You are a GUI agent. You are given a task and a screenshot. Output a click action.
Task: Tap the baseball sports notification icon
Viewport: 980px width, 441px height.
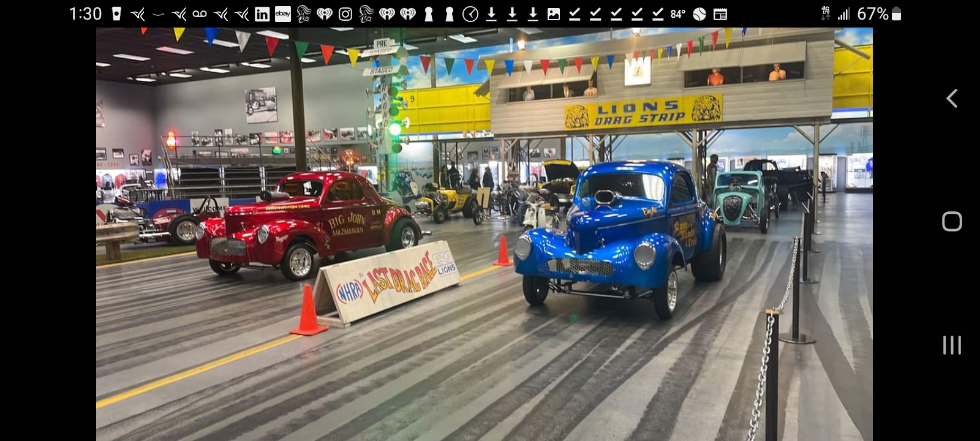click(699, 14)
